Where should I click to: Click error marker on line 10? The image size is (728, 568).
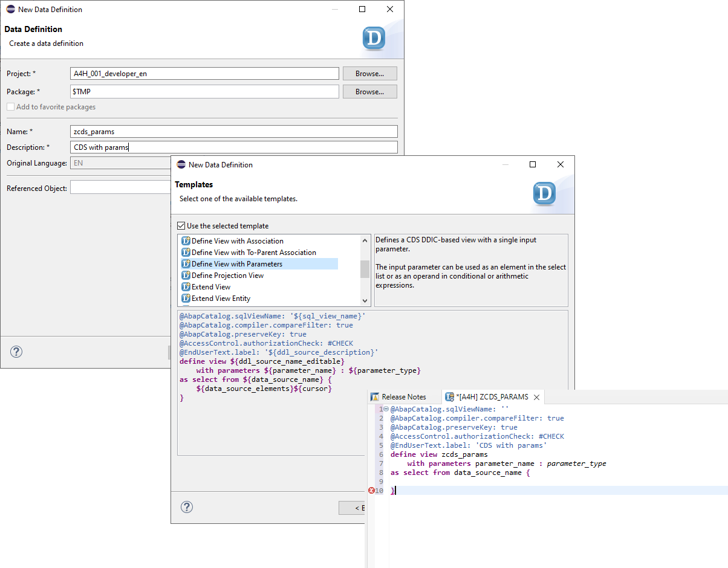371,491
